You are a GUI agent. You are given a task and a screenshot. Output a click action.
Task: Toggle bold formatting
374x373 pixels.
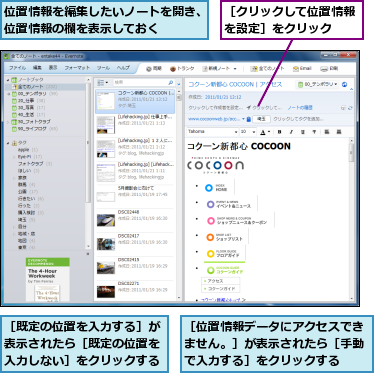coord(279,132)
